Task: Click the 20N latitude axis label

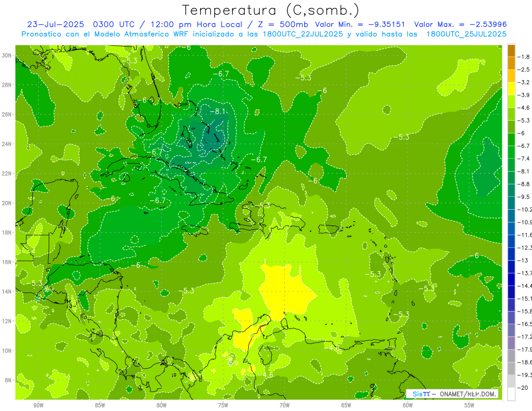Action: tap(7, 203)
